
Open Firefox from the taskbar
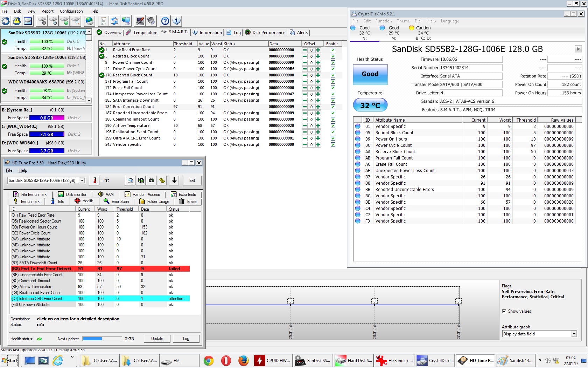pyautogui.click(x=243, y=361)
